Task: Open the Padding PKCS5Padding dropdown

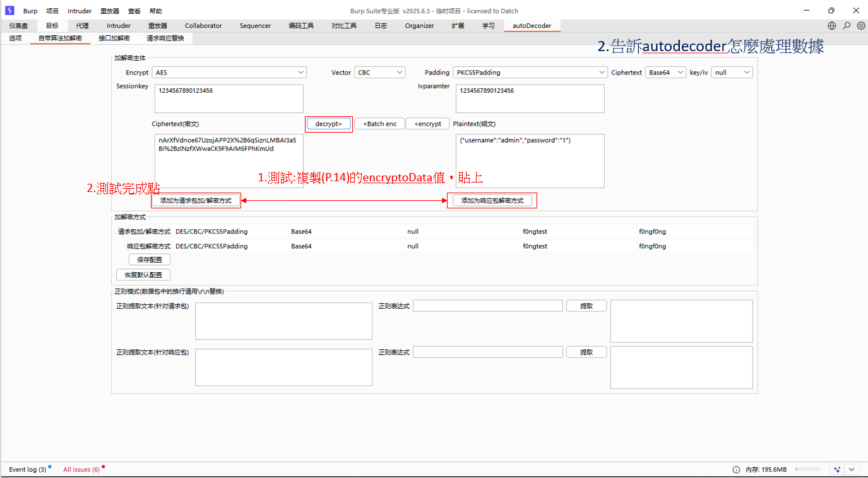Action: point(530,73)
